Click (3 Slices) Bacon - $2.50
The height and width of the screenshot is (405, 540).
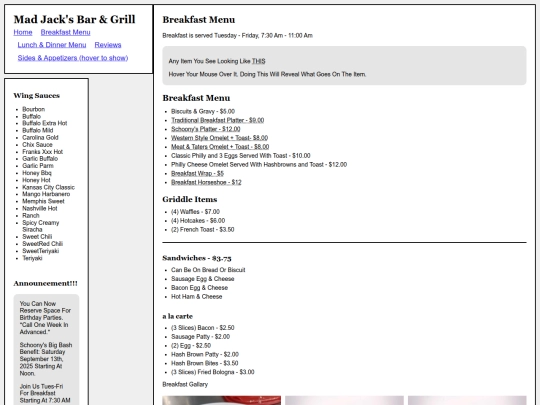(x=202, y=328)
